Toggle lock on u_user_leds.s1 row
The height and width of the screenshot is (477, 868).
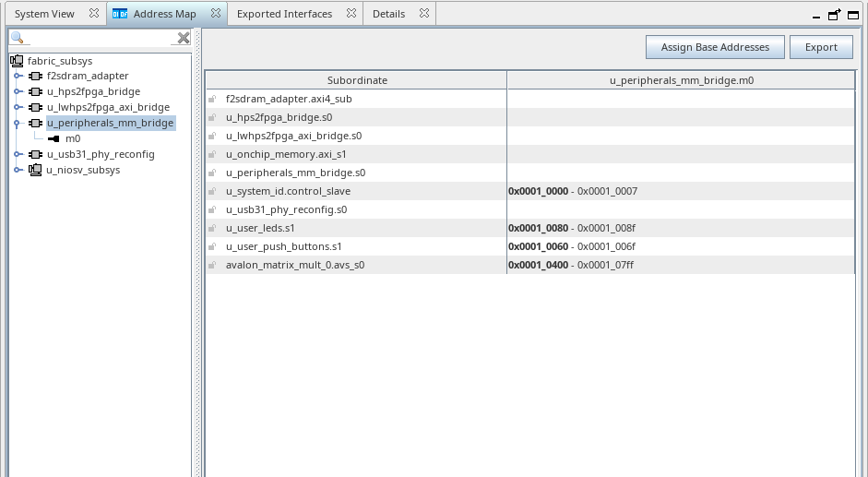(x=212, y=228)
